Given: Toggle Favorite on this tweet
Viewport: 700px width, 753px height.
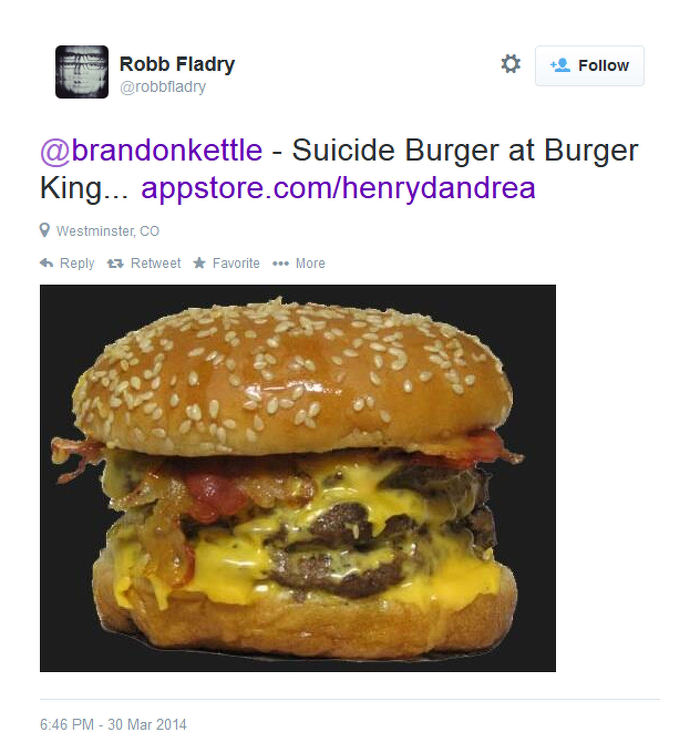Looking at the screenshot, I should [x=226, y=263].
